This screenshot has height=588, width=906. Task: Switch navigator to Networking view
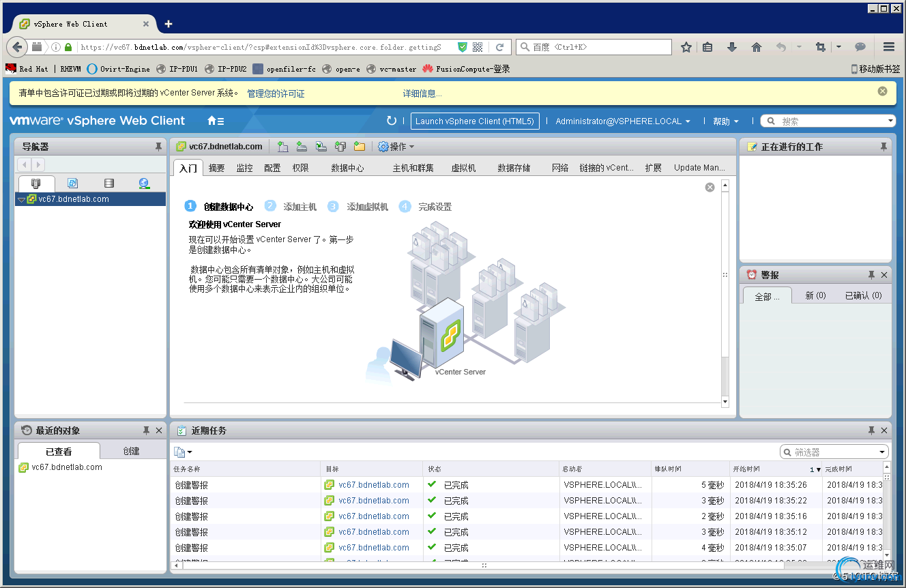point(144,183)
